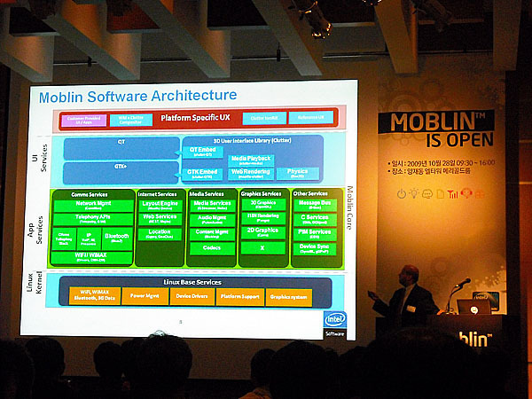532x399 pixels.
Task: Click the vertical 'Linux Kernel' label
Action: 35,283
